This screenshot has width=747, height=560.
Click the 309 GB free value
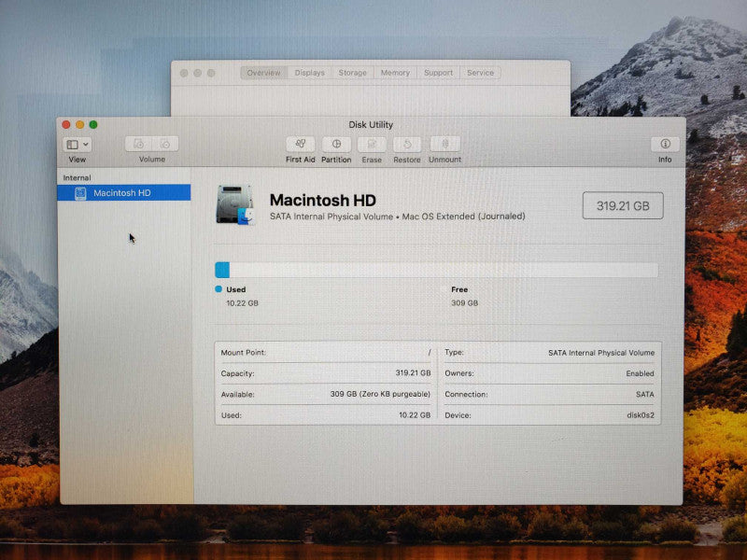click(x=464, y=302)
